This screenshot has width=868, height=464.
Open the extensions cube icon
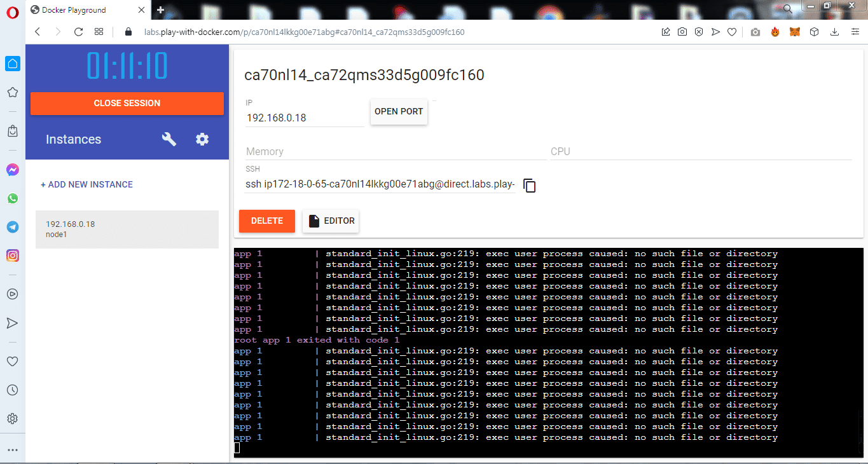coord(814,32)
